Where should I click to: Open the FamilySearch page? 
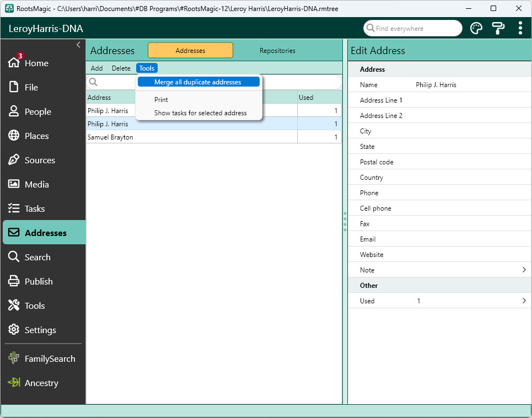click(x=44, y=358)
